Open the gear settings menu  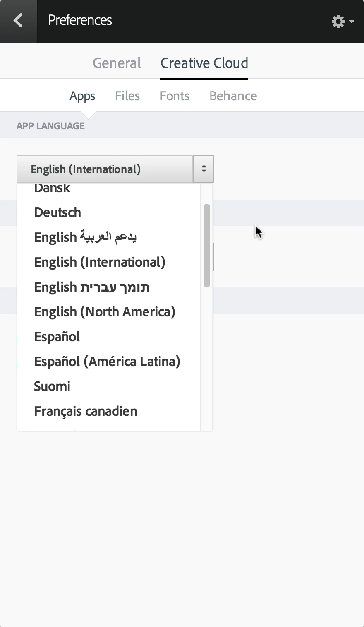(343, 22)
